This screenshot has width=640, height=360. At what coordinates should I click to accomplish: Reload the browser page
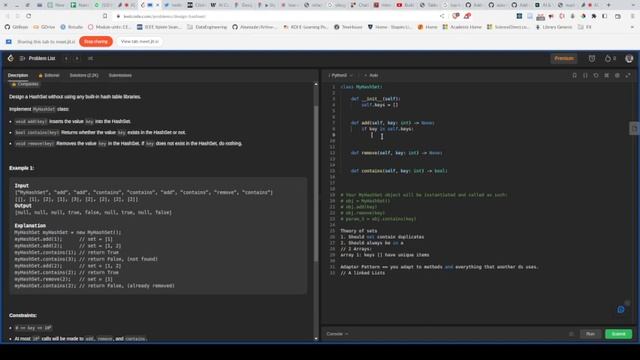point(29,16)
